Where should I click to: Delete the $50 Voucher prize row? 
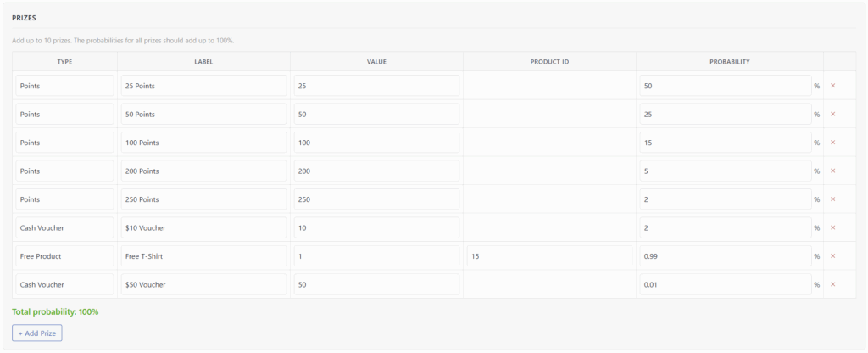[832, 284]
